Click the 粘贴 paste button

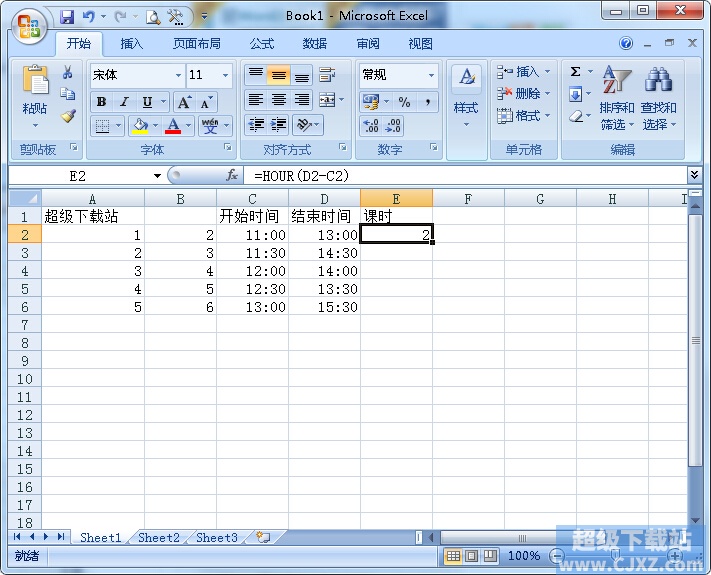pos(35,95)
